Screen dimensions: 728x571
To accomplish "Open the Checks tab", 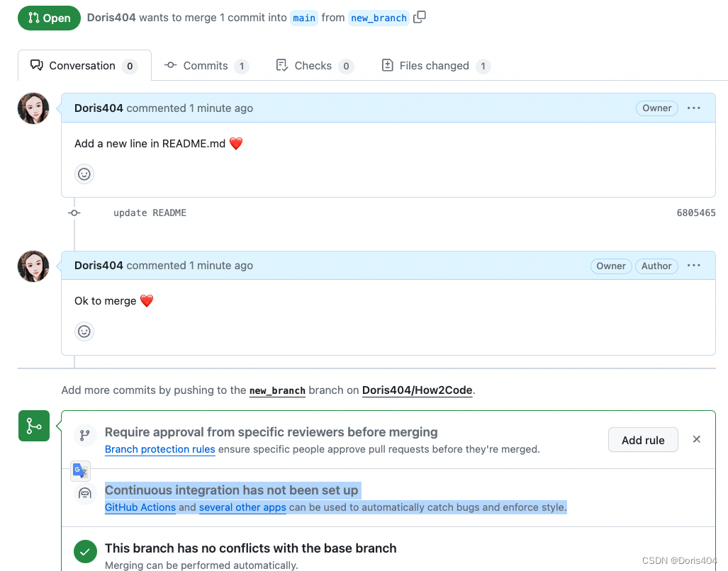I will (x=314, y=65).
